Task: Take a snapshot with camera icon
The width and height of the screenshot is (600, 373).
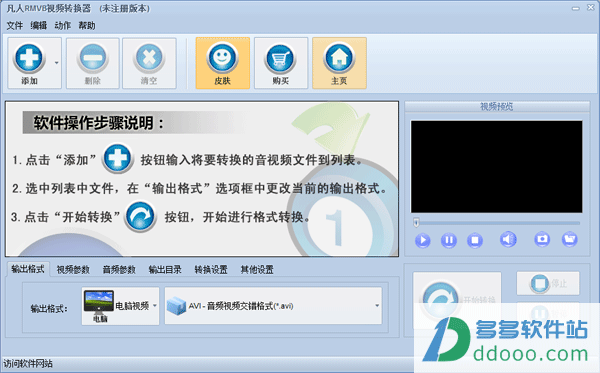Action: 542,239
